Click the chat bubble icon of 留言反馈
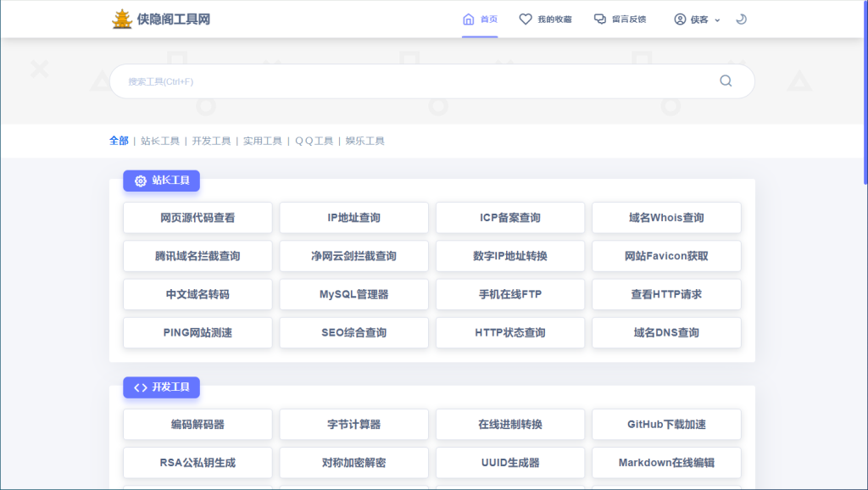 pyautogui.click(x=598, y=19)
